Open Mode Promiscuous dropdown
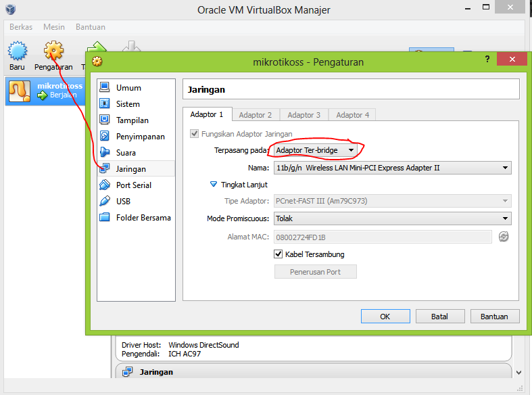532x395 pixels. coord(393,218)
